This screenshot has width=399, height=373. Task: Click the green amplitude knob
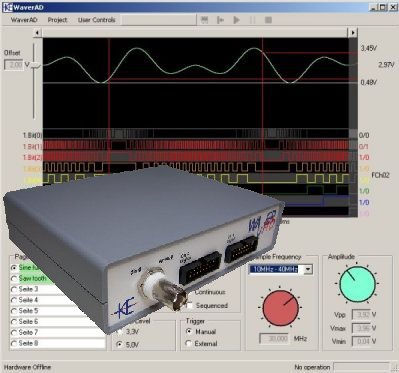(x=357, y=284)
